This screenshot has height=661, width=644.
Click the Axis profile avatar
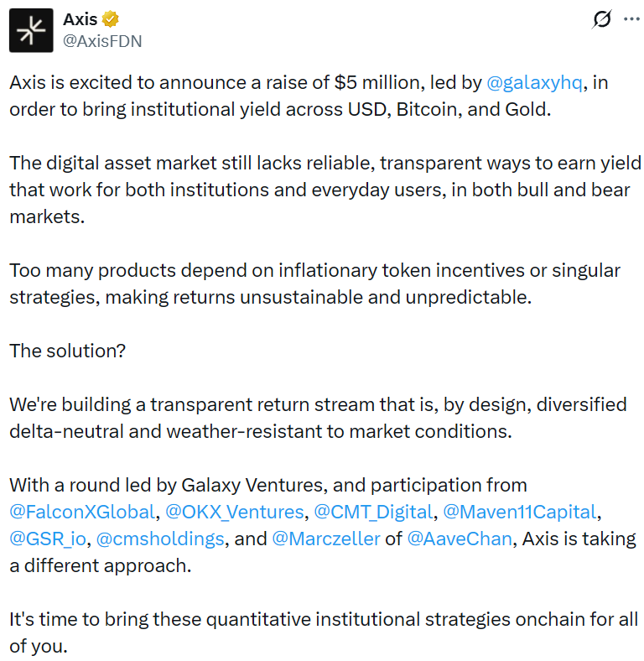32,30
